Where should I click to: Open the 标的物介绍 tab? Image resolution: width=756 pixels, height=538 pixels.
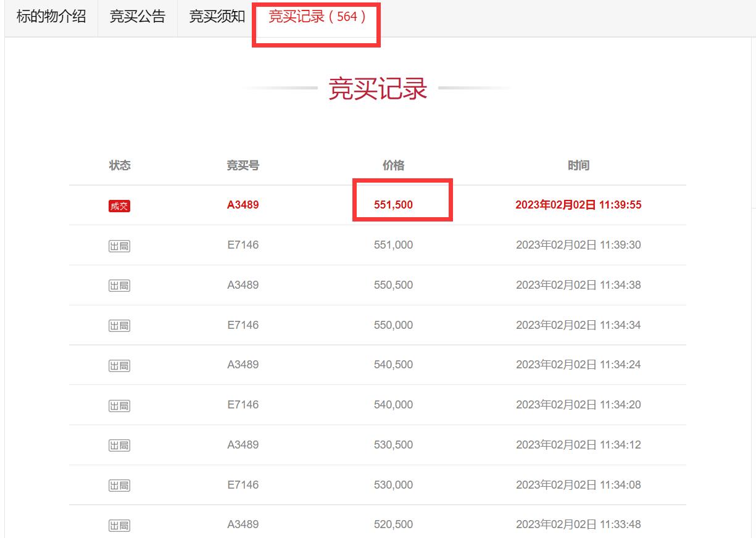tap(51, 17)
